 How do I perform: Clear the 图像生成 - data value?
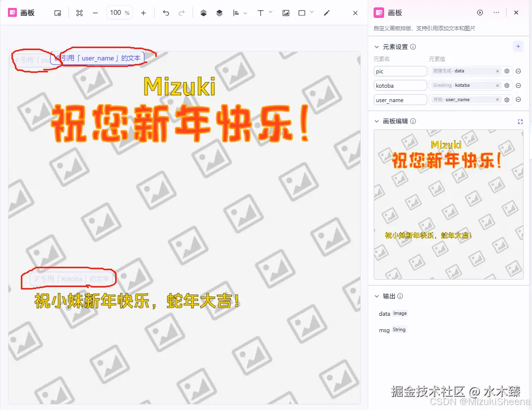(x=497, y=71)
